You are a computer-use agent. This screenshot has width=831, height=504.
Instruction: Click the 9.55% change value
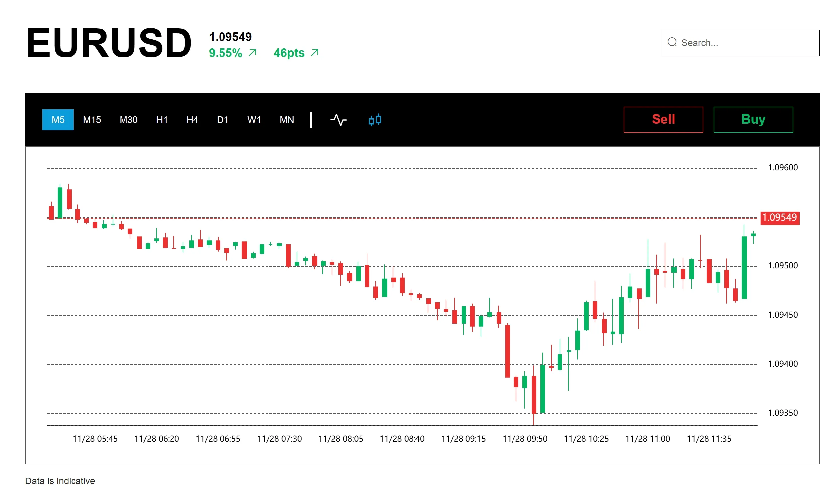tap(225, 53)
